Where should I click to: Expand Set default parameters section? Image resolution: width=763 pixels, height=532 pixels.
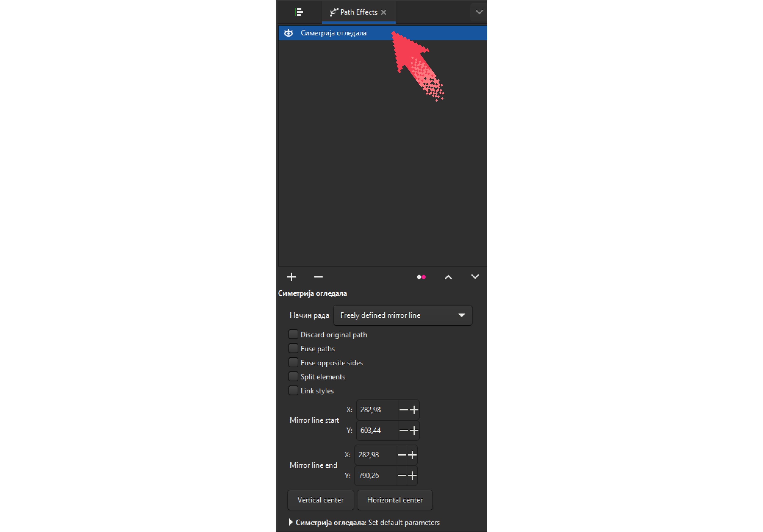(x=291, y=522)
